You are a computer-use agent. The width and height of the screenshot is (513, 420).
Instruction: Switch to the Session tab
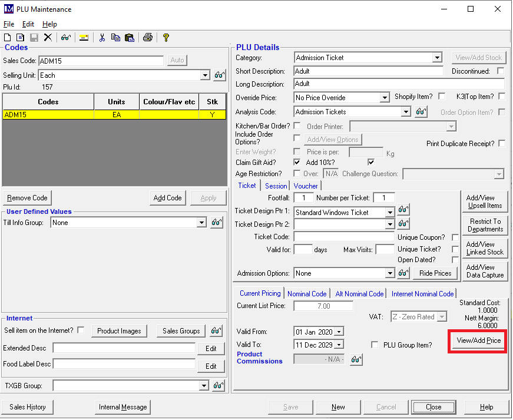276,186
